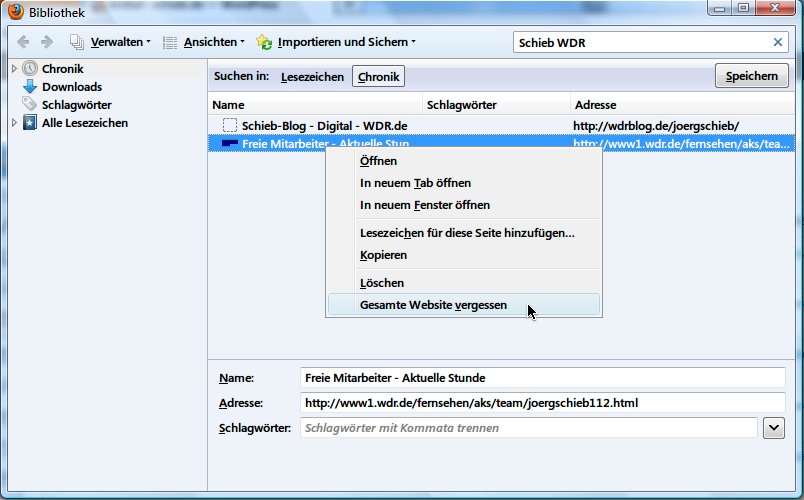The image size is (804, 500).
Task: Click the www1.wdr.de address cell in selected row
Action: (x=681, y=143)
